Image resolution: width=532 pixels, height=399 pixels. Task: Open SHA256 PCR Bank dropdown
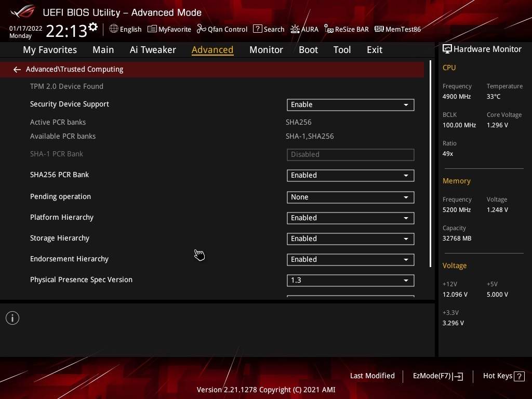point(350,175)
